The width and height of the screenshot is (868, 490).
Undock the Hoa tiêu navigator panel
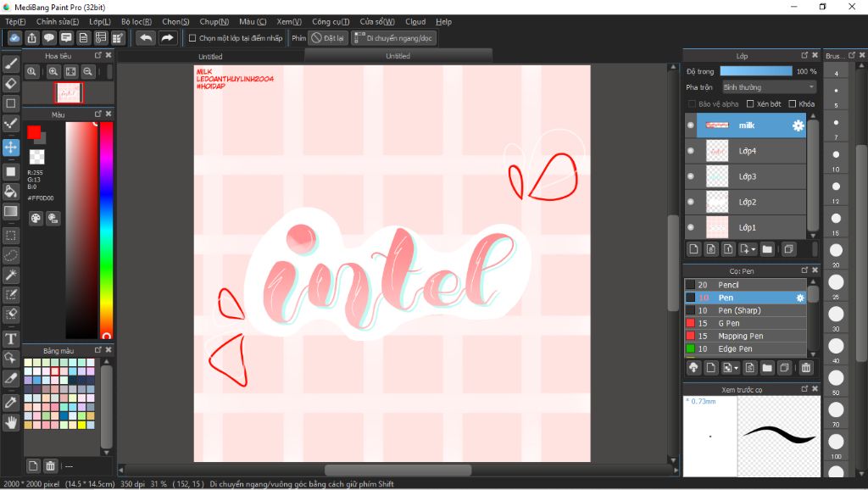[x=98, y=55]
